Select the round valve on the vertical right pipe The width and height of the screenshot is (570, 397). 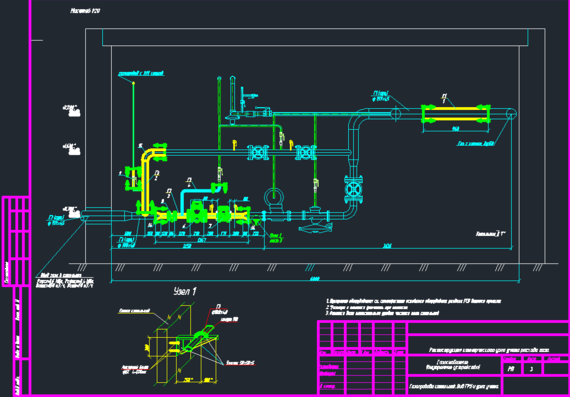pos(353,189)
